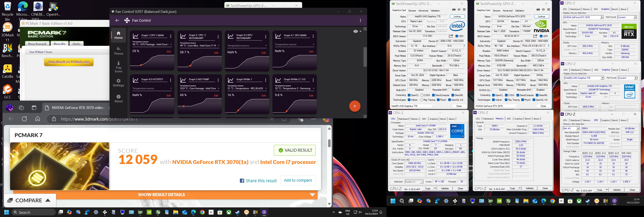
Task: Open GPU selector dropdown showing Intel(R) UHD Graphics 770 in GPU-Z
Action: 413,106
